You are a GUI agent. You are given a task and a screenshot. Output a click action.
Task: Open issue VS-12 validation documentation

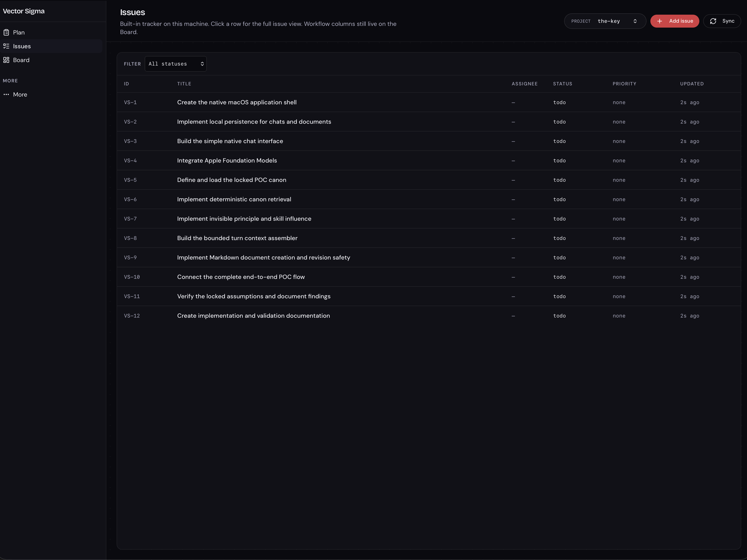coord(428,316)
